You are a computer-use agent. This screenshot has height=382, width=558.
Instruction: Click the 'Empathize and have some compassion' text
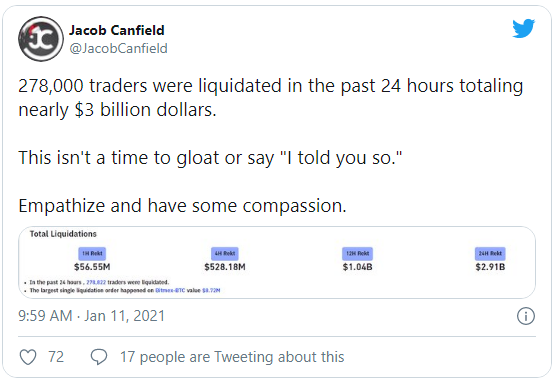coord(182,206)
